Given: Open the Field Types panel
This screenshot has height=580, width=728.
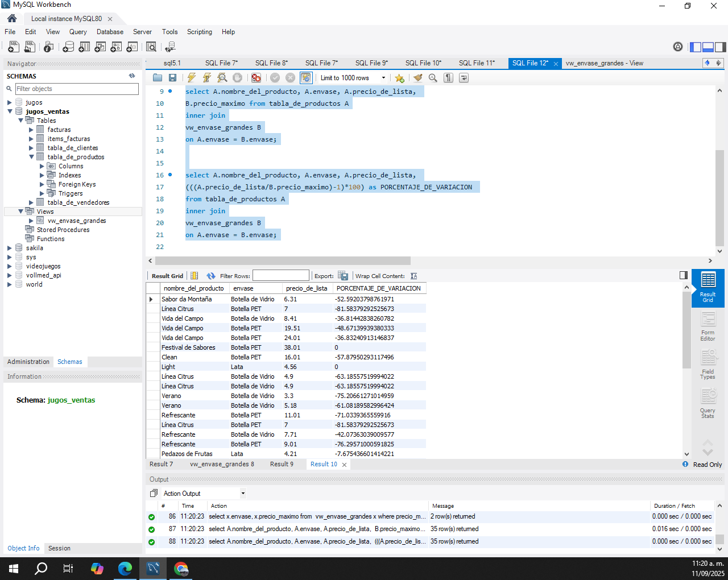Looking at the screenshot, I should [708, 364].
